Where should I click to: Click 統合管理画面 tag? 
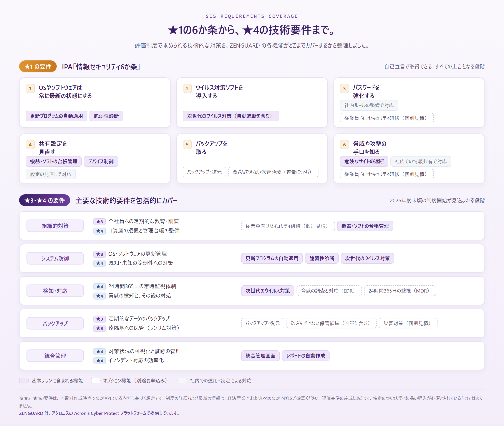[x=260, y=356]
